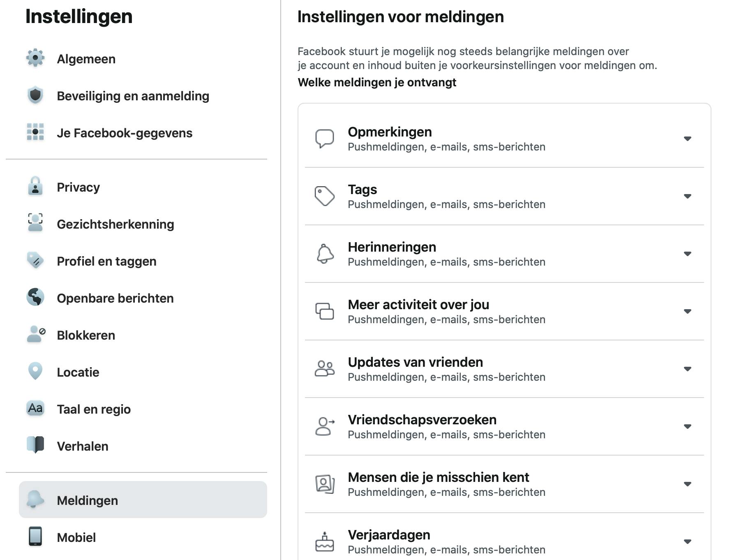The image size is (732, 560).
Task: Click the Taal en regio Aa icon
Action: [x=35, y=408]
